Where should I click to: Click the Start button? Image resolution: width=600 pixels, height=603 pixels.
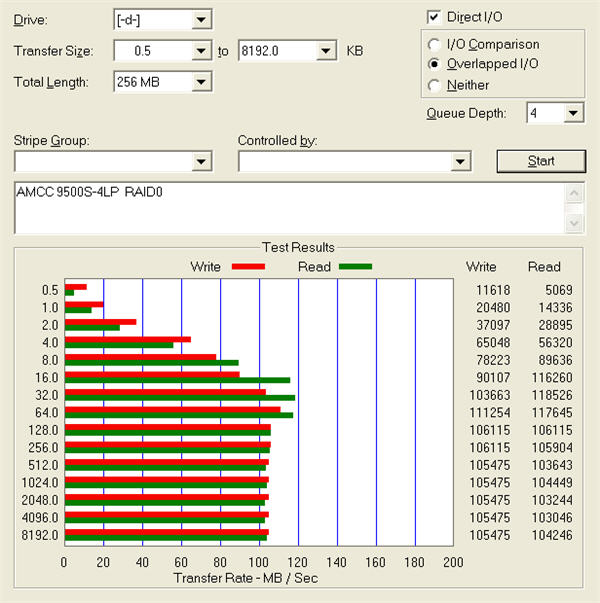pos(541,161)
